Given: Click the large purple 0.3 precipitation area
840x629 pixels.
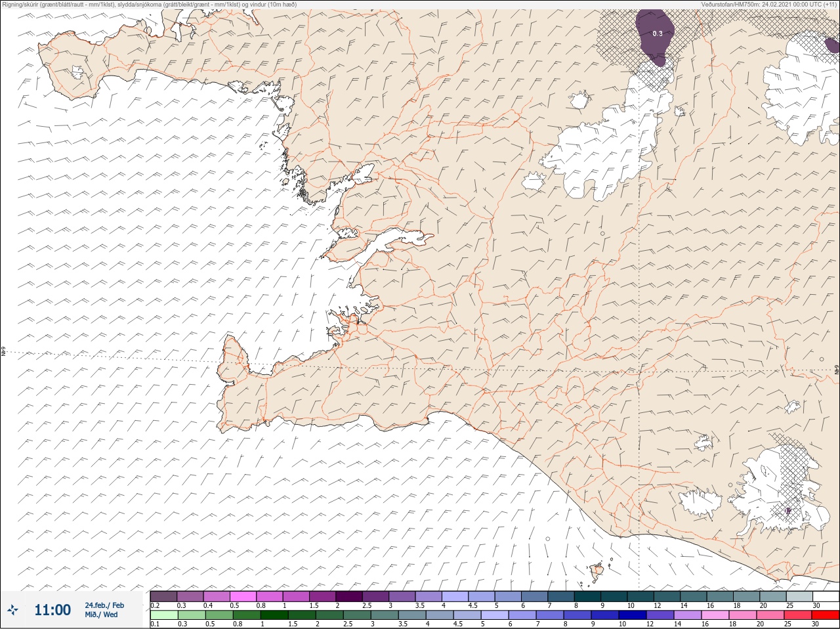Looking at the screenshot, I should point(656,37).
